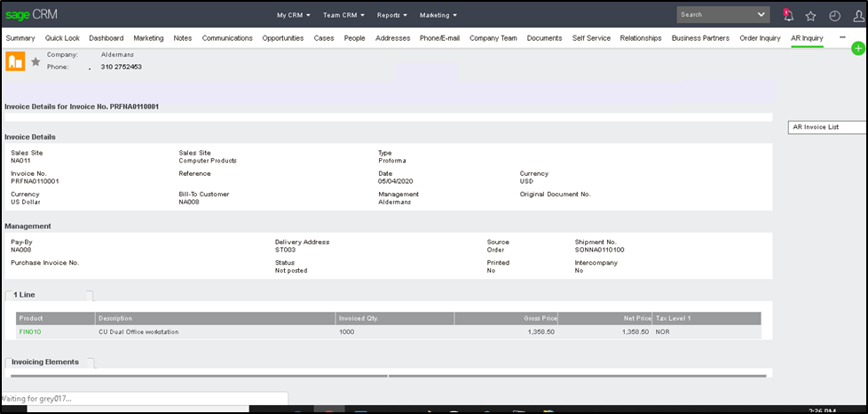Screen dimensions: 868x414
Task: Open recent history clock icon
Action: (834, 15)
